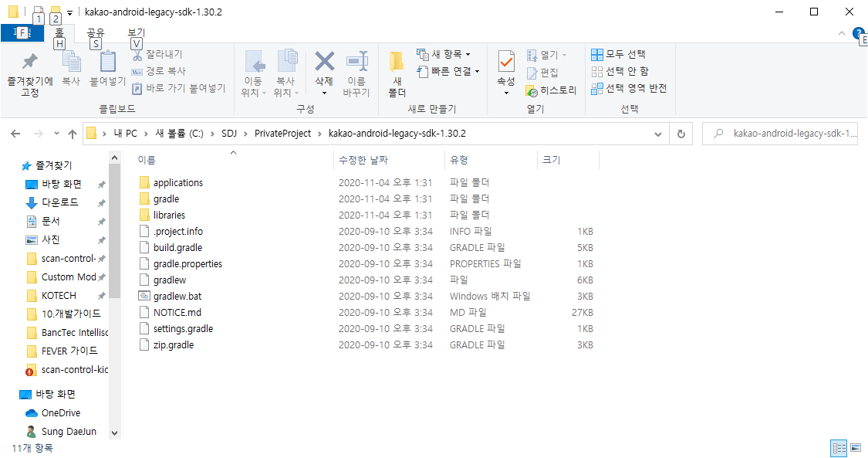Click 속성 (Properties) checkmark icon

click(506, 62)
